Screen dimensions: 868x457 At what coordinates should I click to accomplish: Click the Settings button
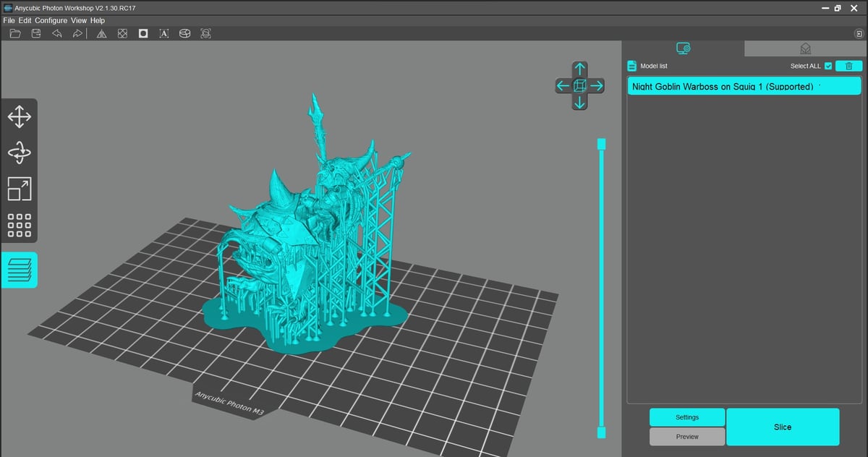tap(687, 417)
